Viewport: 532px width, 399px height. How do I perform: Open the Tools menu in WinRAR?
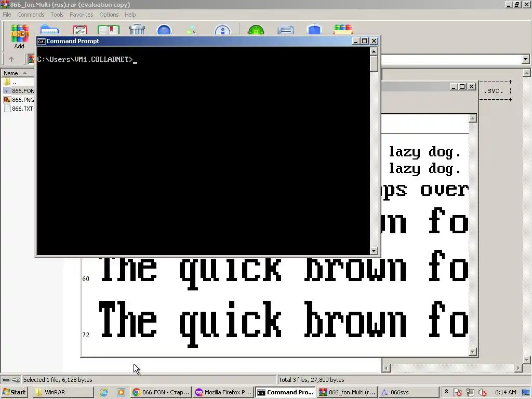[x=57, y=15]
